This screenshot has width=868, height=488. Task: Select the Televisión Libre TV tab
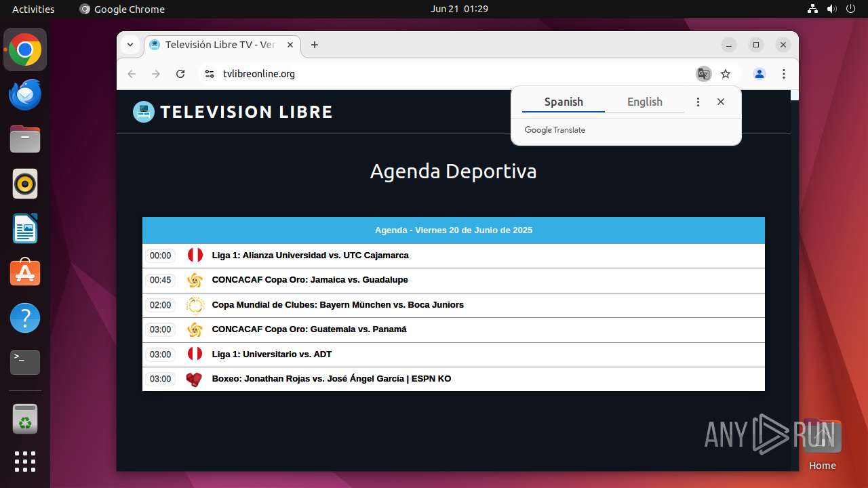click(x=222, y=45)
